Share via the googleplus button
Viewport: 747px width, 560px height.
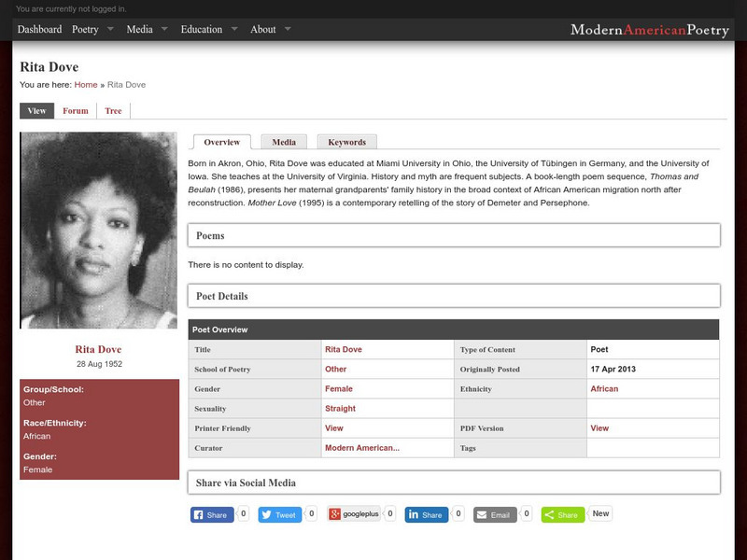pos(354,514)
